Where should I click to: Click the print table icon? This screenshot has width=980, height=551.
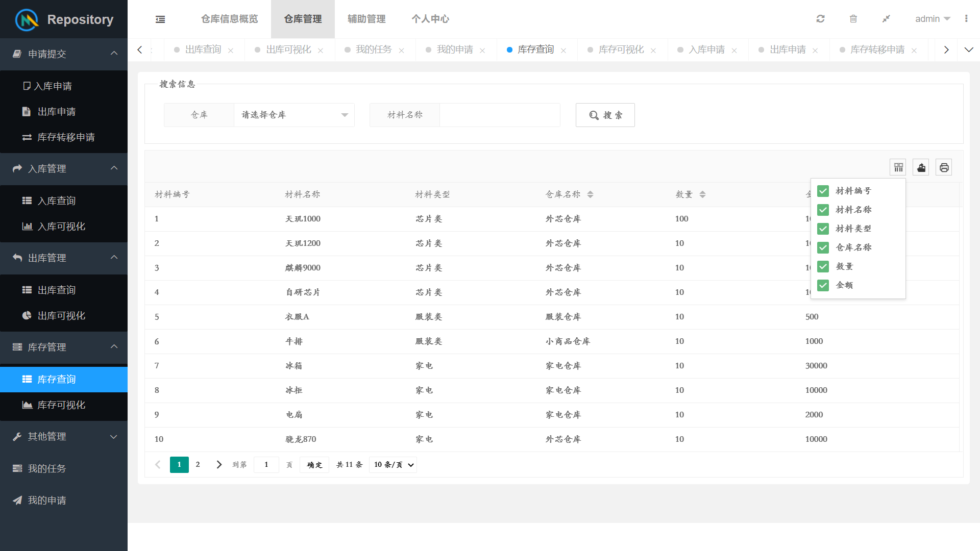[x=944, y=167]
